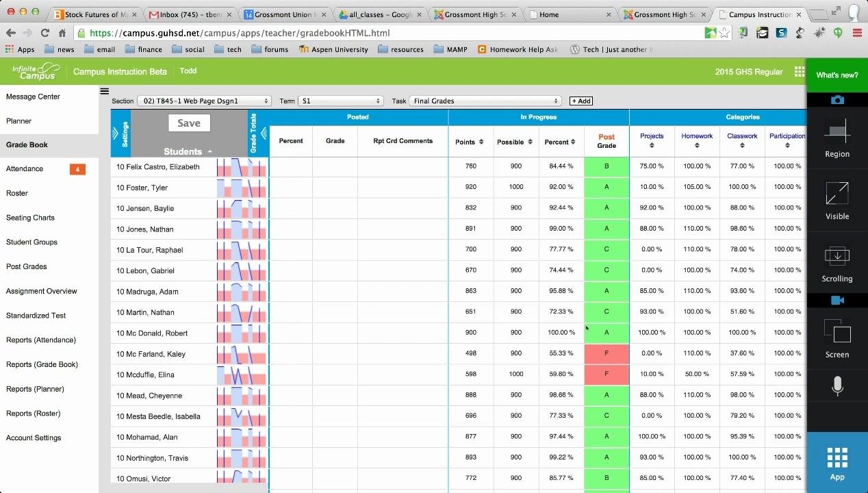Click the posted Grade cell for Jones, Nathan
868x493 pixels.
click(335, 229)
